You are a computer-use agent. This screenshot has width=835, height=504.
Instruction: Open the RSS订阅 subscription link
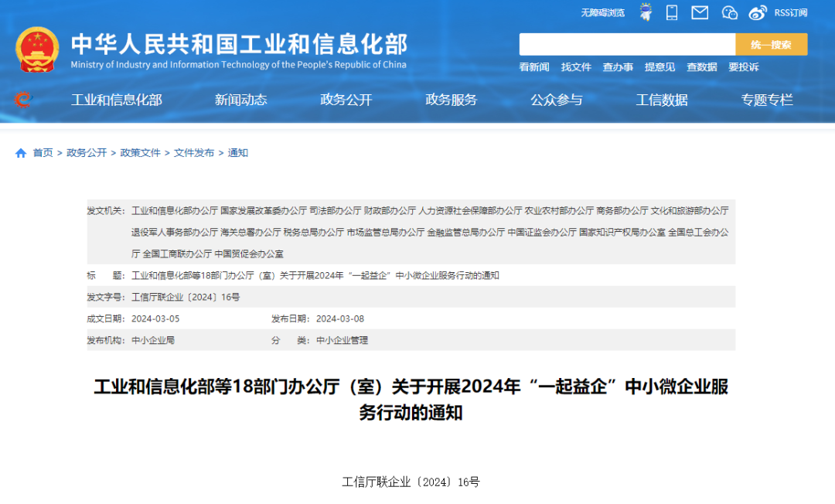click(789, 12)
